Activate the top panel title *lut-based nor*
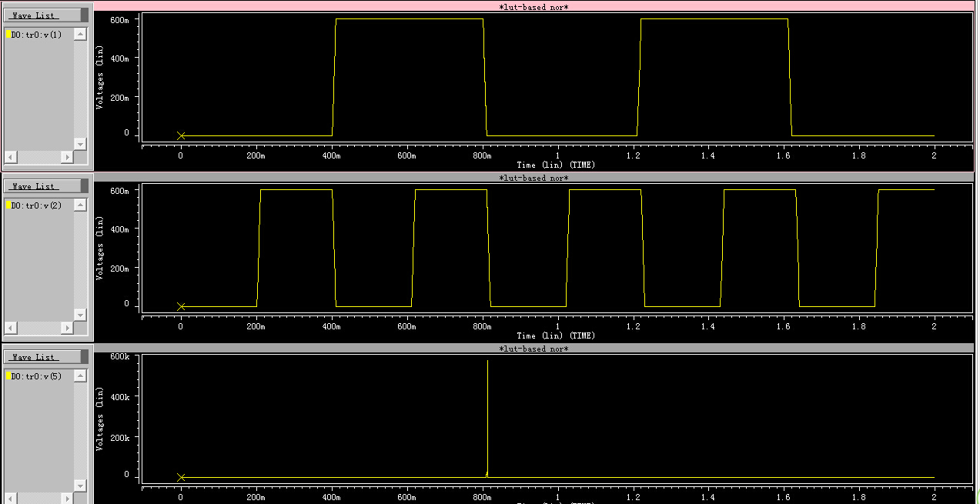Image resolution: width=980 pixels, height=504 pixels. pos(533,7)
